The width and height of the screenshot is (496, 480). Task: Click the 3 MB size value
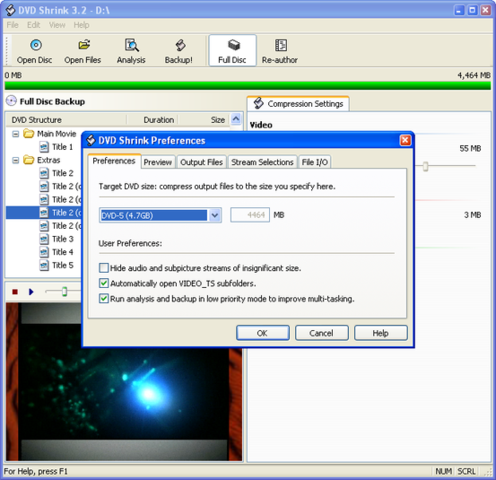472,215
